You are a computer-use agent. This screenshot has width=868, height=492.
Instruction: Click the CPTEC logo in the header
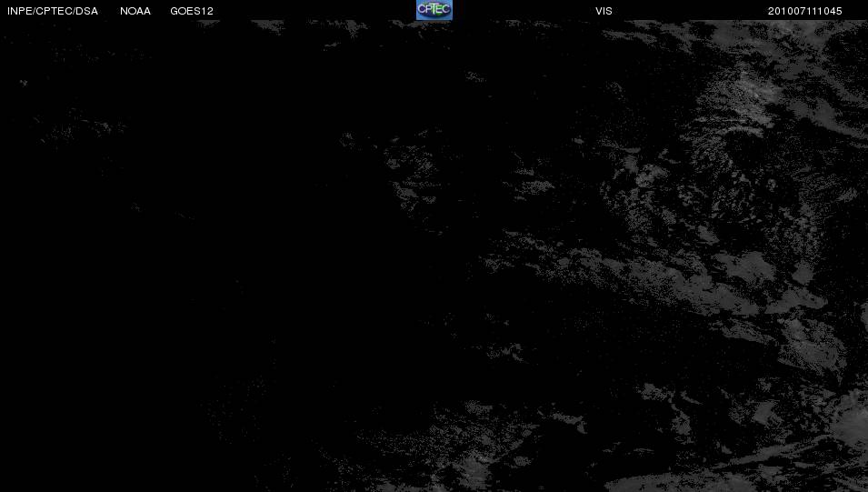pos(434,10)
